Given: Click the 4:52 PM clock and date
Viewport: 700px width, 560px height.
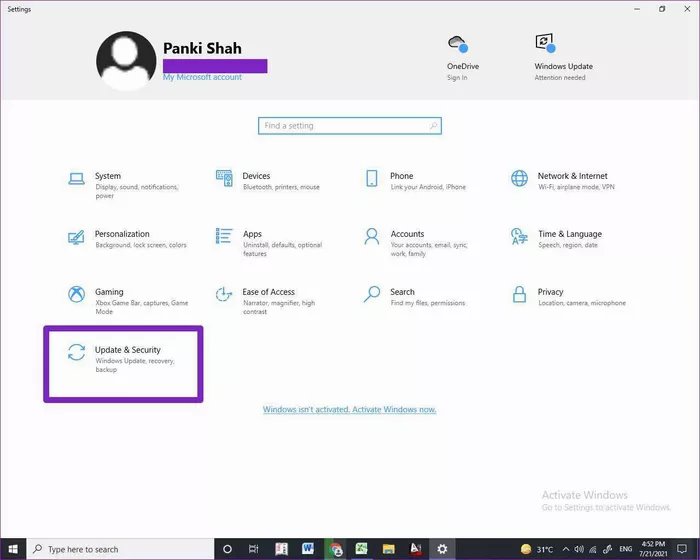Looking at the screenshot, I should click(x=653, y=549).
